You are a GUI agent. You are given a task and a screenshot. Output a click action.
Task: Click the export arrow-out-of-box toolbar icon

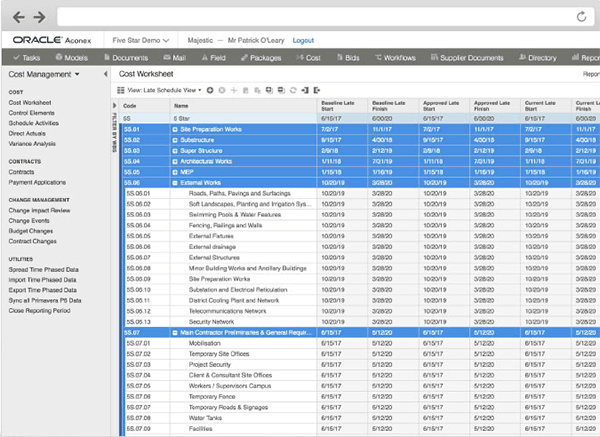317,90
